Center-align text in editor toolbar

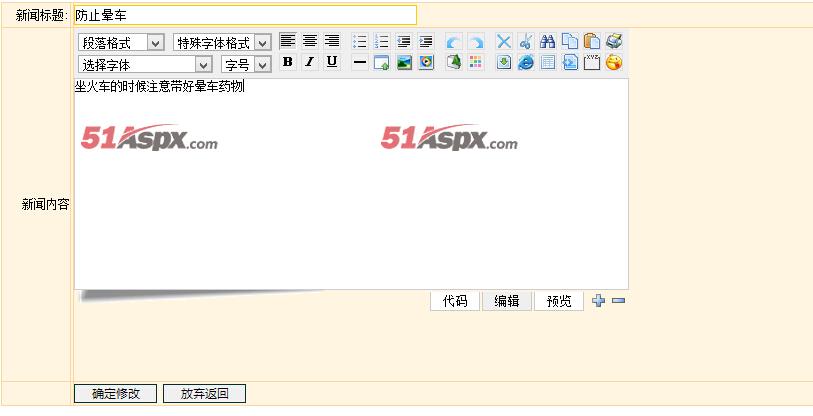tap(310, 41)
